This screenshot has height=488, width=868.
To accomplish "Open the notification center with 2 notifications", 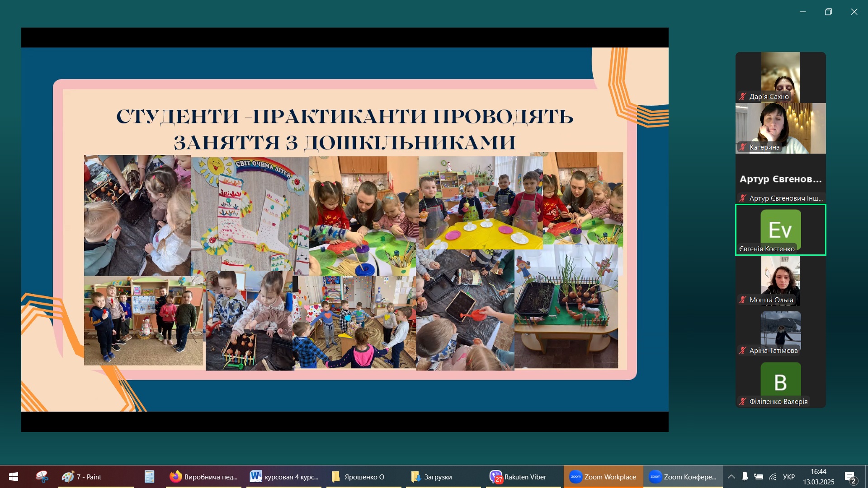I will 850,477.
